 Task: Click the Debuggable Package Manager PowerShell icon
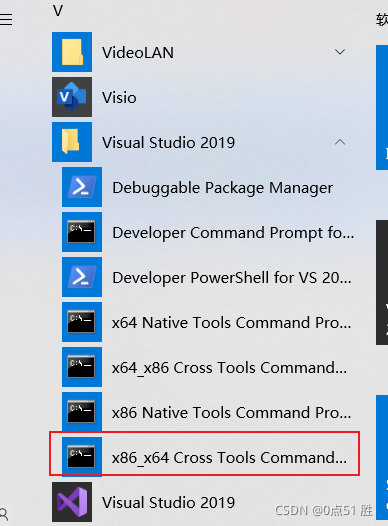click(82, 187)
